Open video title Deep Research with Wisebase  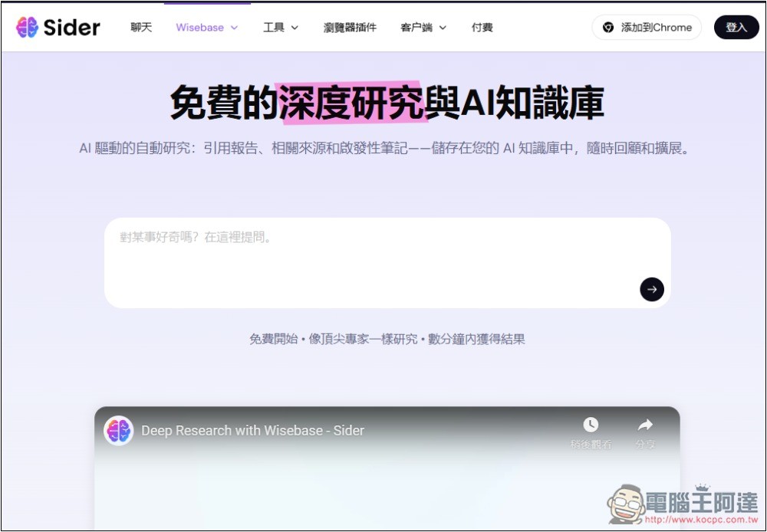click(252, 431)
